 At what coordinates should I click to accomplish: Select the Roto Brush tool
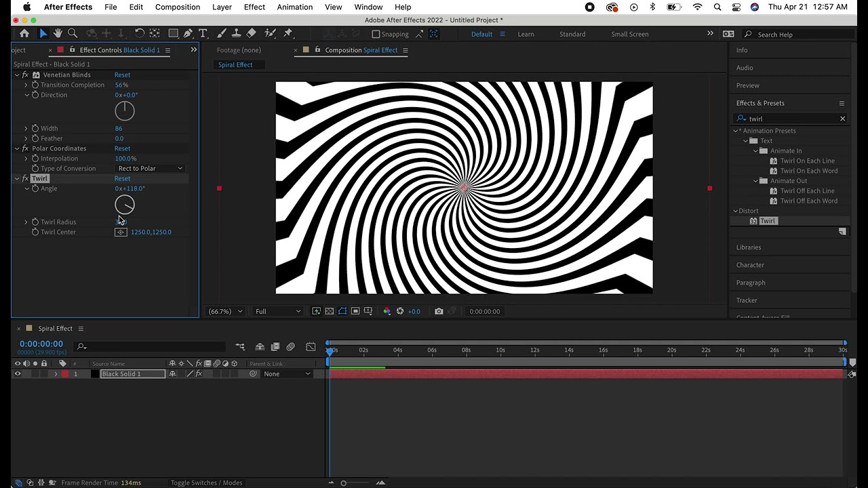point(269,33)
